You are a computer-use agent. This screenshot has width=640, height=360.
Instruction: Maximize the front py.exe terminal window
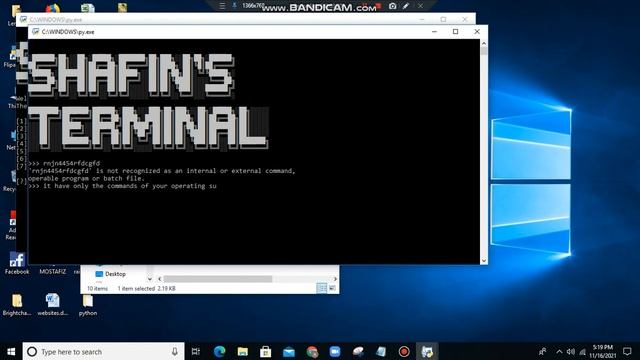click(456, 31)
